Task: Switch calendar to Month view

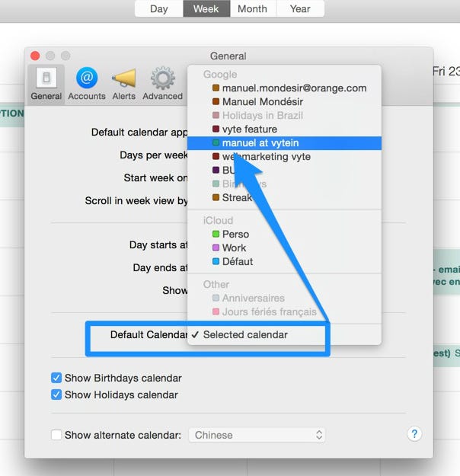Action: [253, 8]
